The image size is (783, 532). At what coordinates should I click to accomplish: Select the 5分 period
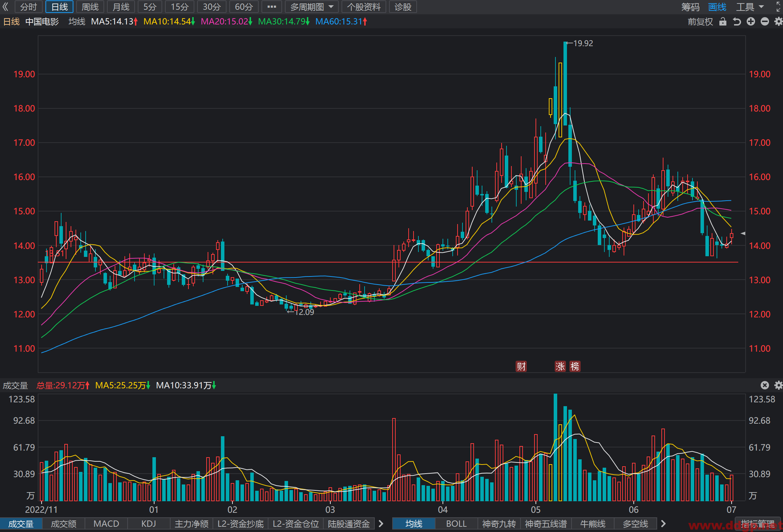150,7
